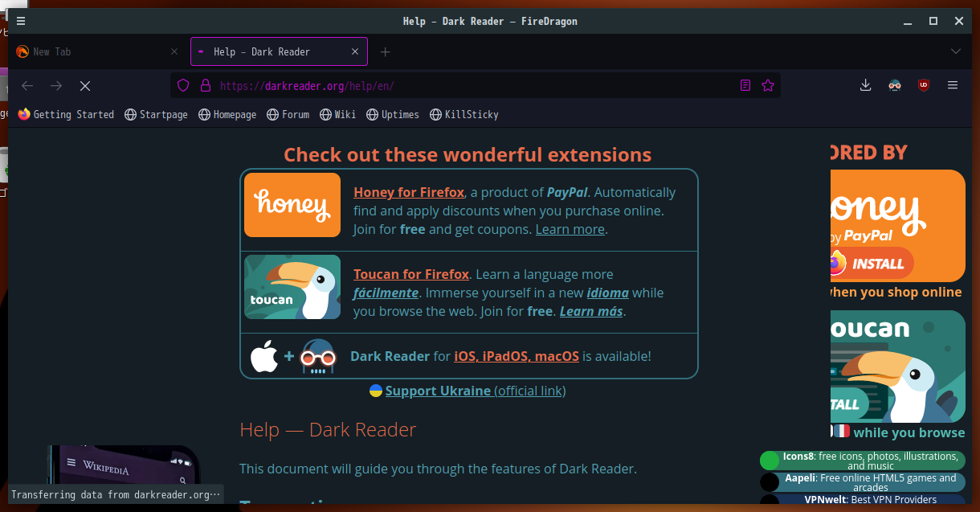Open Startpage bookmark

tap(156, 115)
